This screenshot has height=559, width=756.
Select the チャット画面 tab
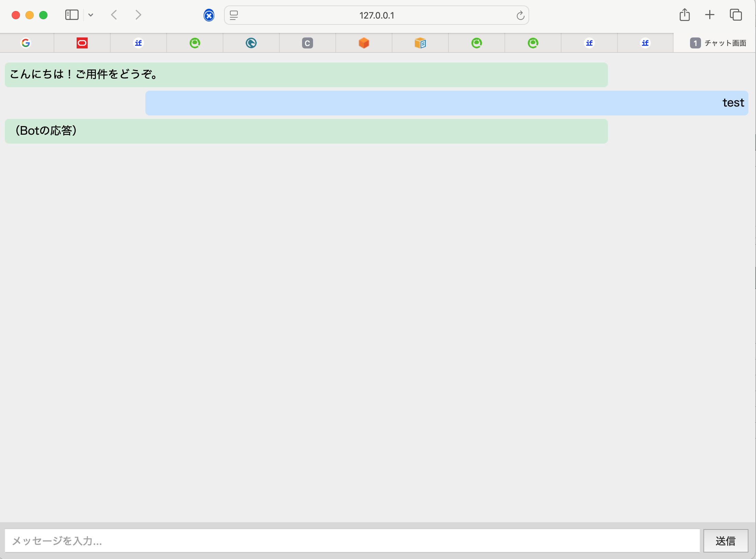coord(718,43)
